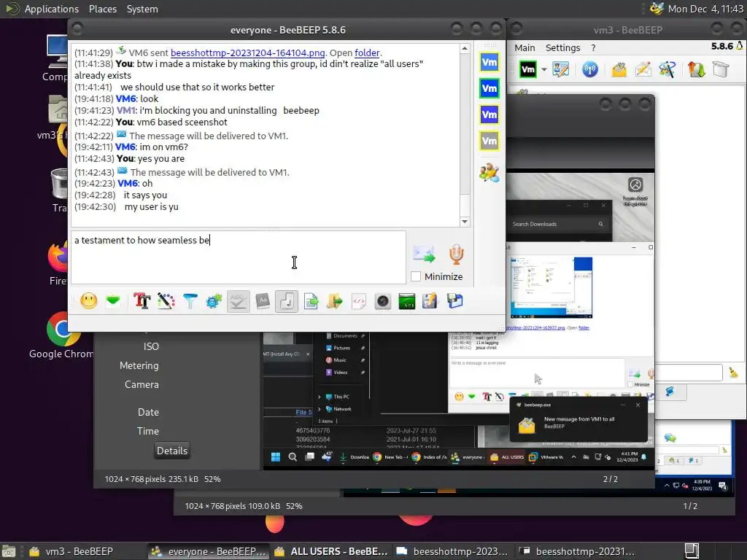
Task: Open chat font color palette pencil icon
Action: [166, 301]
